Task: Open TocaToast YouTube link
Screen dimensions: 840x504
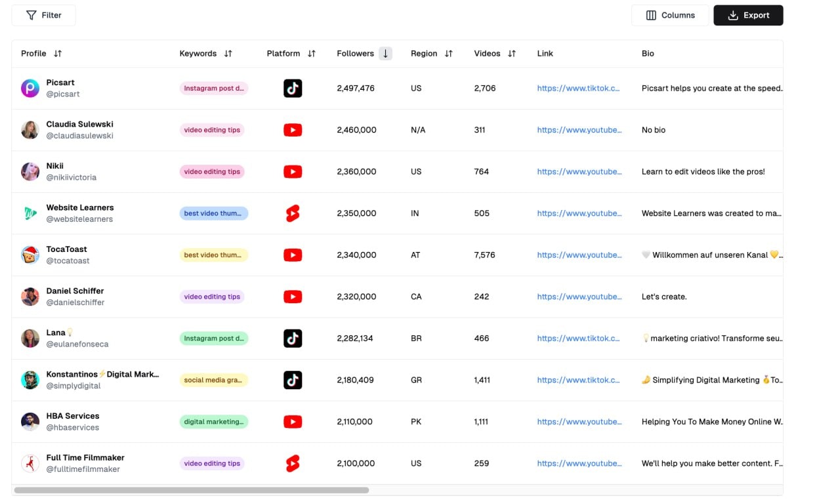Action: [x=579, y=255]
